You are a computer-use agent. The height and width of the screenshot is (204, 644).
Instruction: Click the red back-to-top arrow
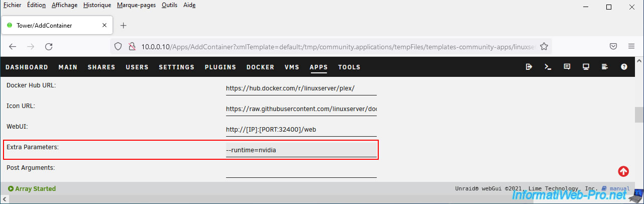623,171
